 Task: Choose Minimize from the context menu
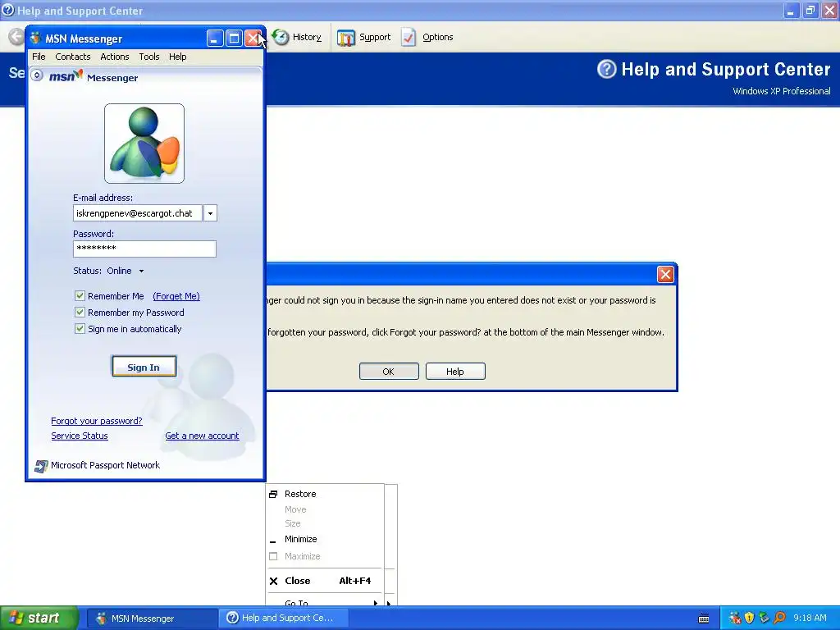[x=325, y=540]
